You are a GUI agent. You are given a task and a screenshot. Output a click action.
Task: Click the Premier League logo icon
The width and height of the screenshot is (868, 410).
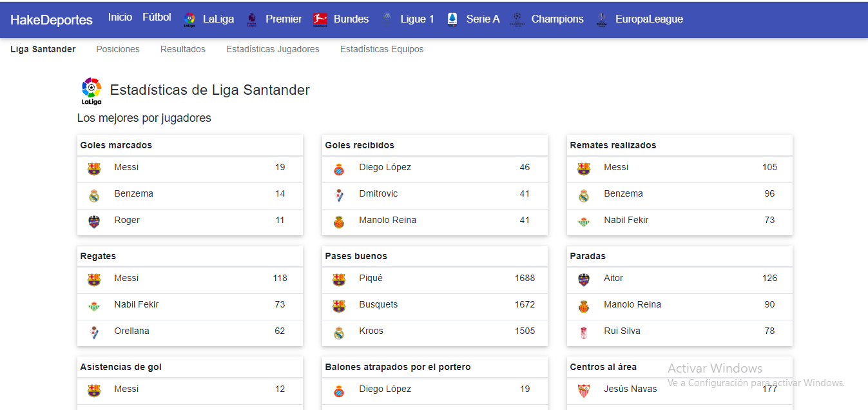click(x=252, y=19)
